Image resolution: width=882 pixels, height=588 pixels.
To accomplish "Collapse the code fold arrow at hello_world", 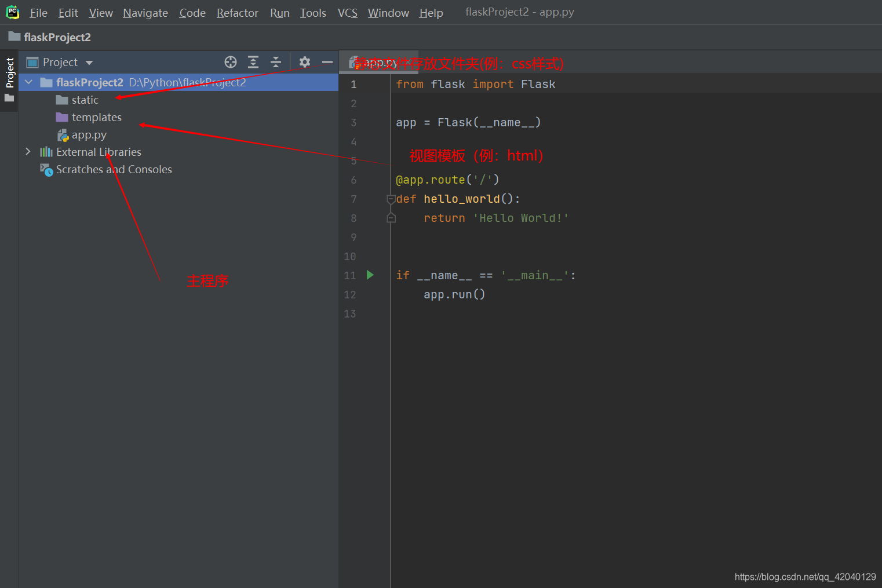I will pyautogui.click(x=391, y=199).
